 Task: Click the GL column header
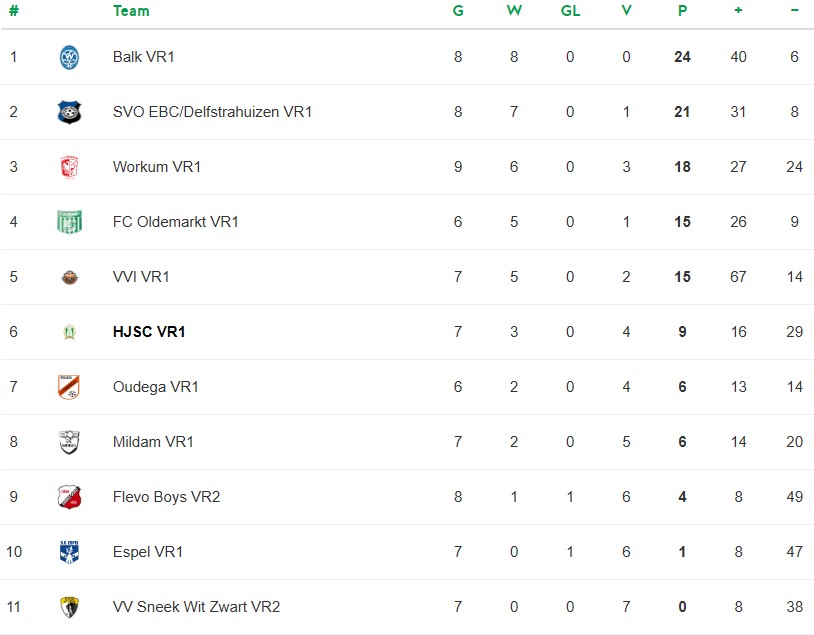click(x=570, y=11)
